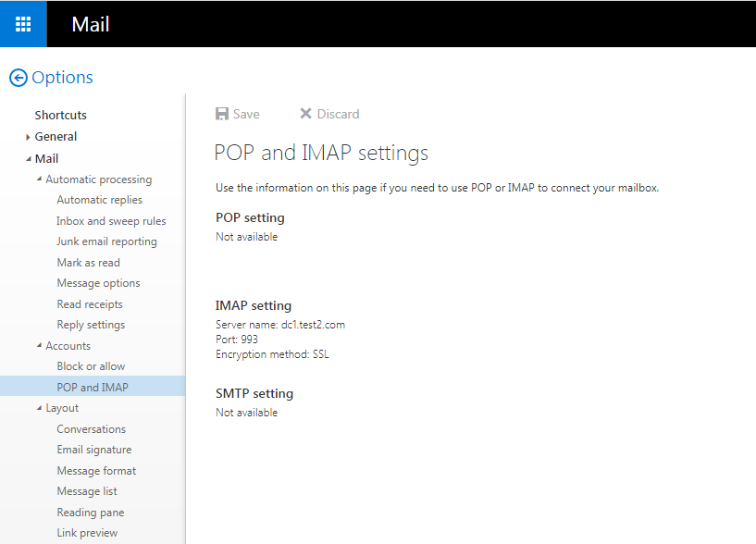
Task: Click the back arrow next to Options
Action: 18,79
